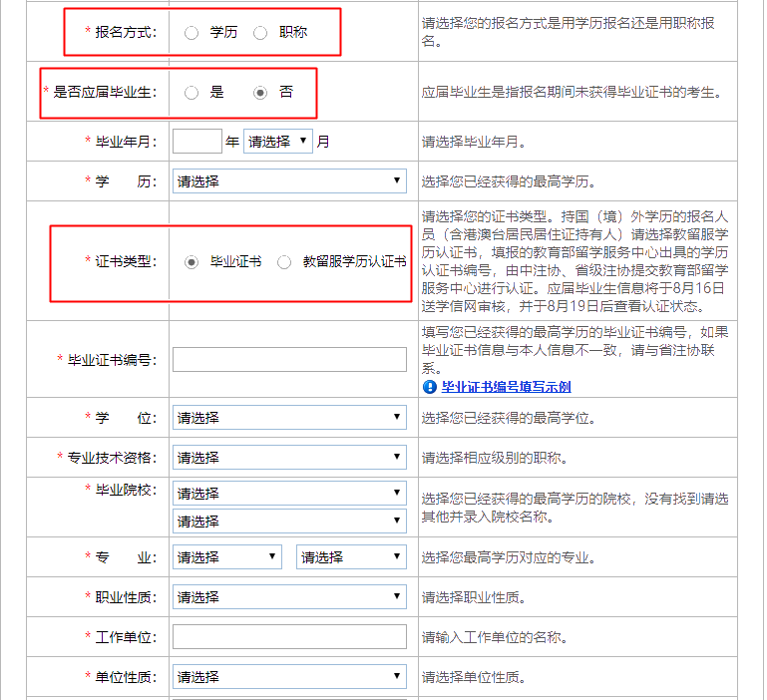
Task: Open the first 专业 category dropdown
Action: coord(227,557)
